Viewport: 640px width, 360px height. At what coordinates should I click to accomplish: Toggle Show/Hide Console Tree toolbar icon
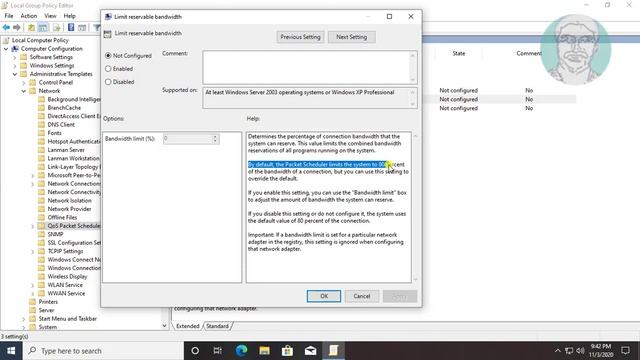tap(43, 27)
